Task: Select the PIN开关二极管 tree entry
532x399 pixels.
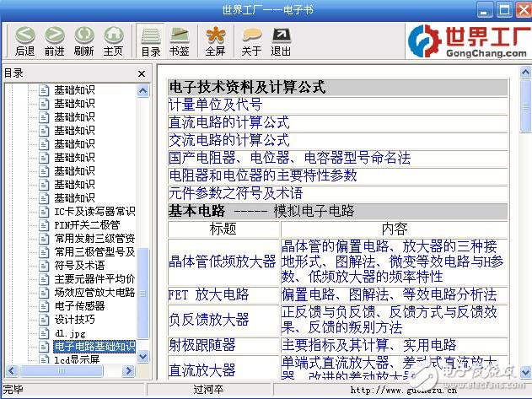Action: [87, 225]
